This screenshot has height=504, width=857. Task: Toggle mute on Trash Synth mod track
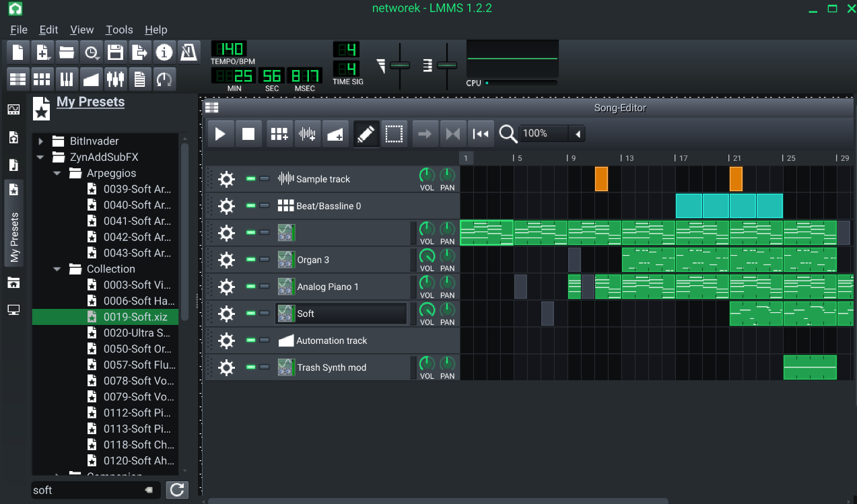251,367
